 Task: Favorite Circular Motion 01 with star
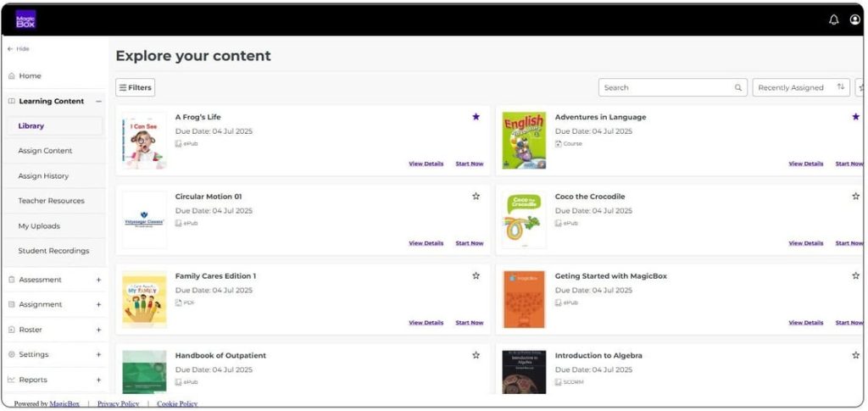(476, 197)
